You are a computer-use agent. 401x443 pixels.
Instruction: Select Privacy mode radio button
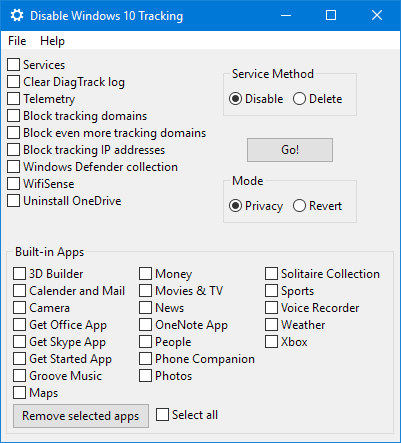tap(235, 206)
